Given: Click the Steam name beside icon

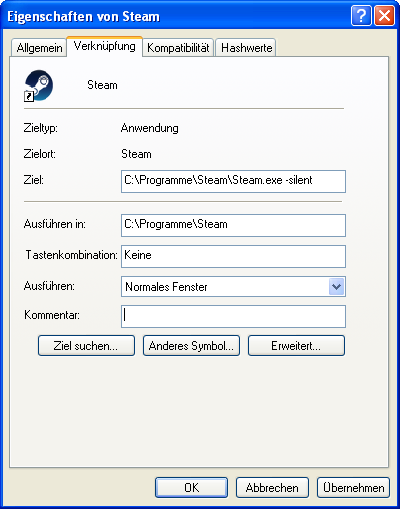Looking at the screenshot, I should [x=102, y=85].
